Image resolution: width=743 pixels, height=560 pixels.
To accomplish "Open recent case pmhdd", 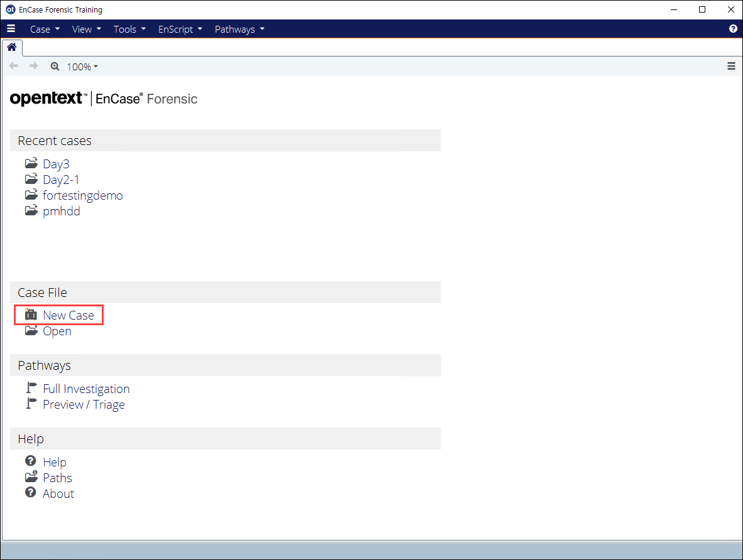I will tap(61, 211).
